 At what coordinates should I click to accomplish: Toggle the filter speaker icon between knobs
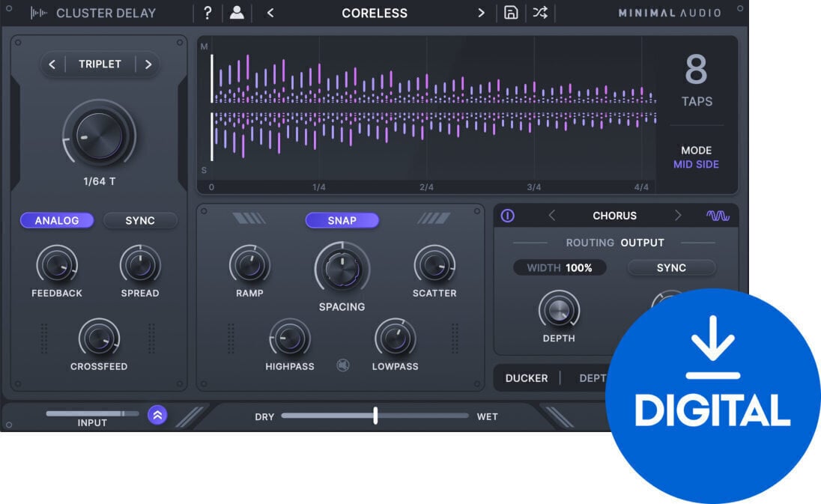coord(343,365)
